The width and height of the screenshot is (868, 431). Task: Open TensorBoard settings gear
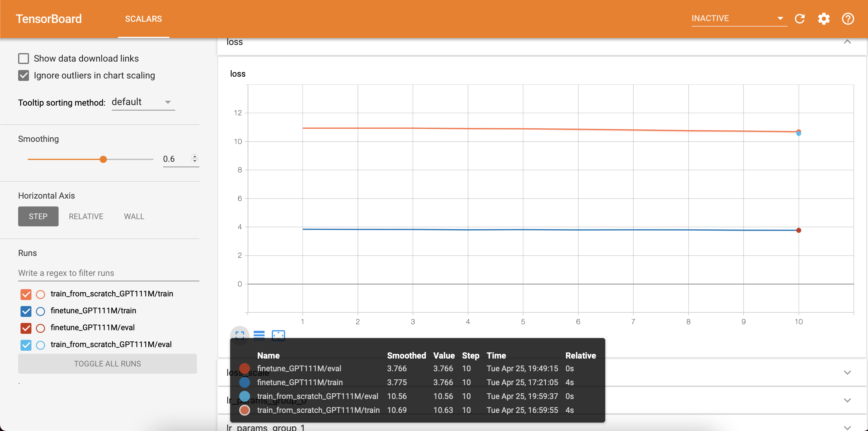point(824,19)
